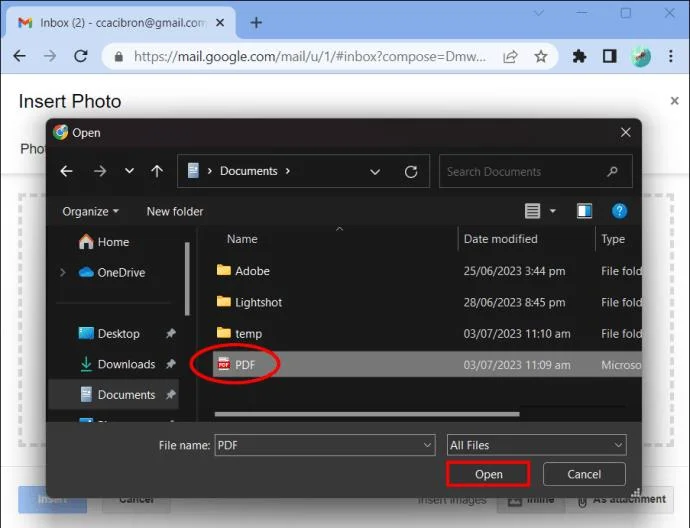Select the Adobe folder
The width and height of the screenshot is (690, 528).
[243, 271]
